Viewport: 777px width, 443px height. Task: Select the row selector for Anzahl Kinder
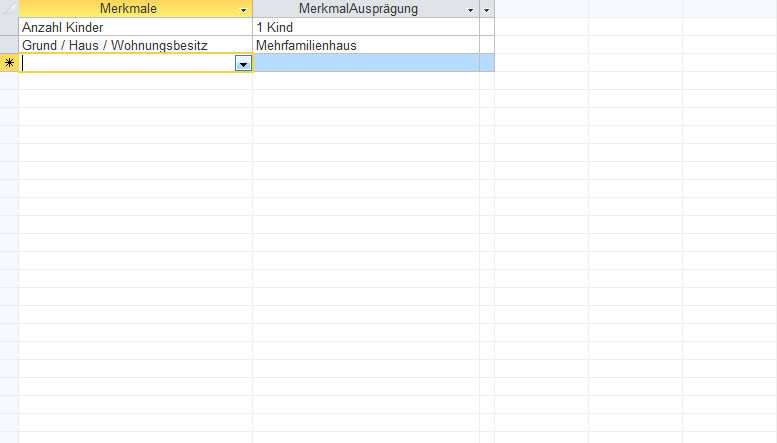(9, 27)
